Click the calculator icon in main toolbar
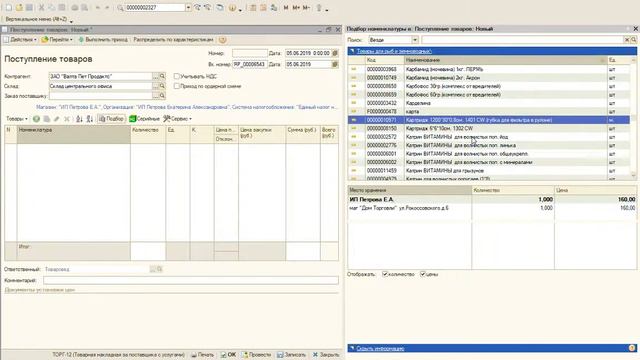This screenshot has width=640, height=360. pyautogui.click(x=253, y=7)
